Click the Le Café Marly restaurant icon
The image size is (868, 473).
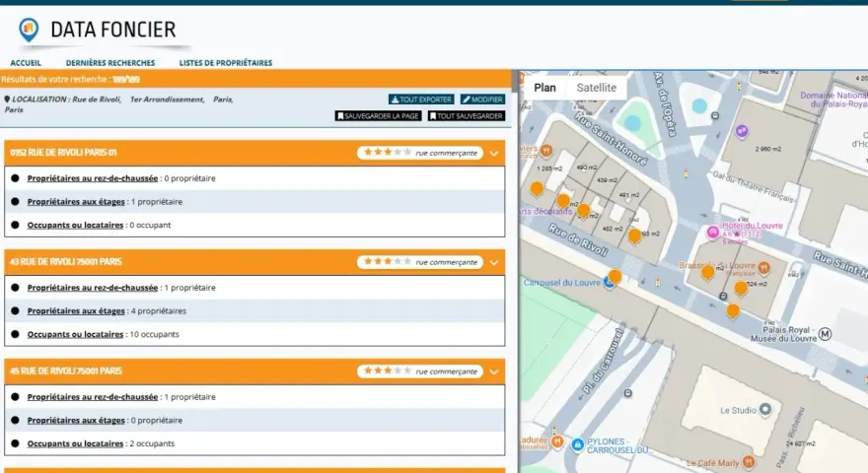(749, 461)
